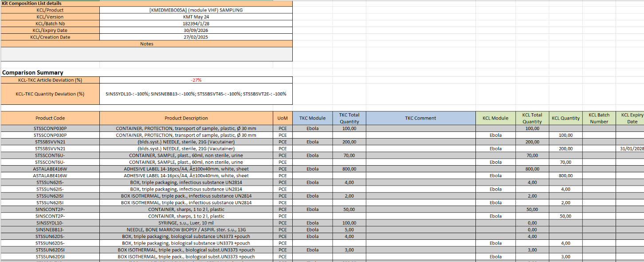Select the UoM column header cell
644x262 pixels.
(x=283, y=118)
